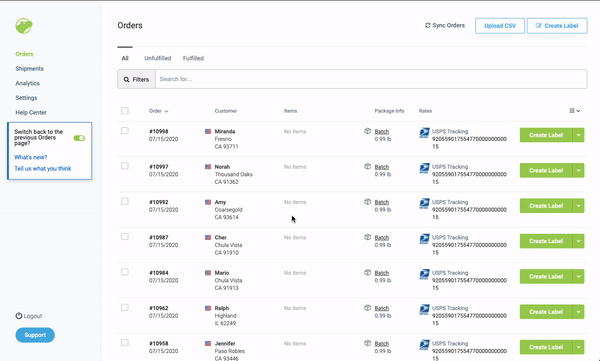Screen dimensions: 600x361
Task: Click the Shippo green logo
Action: click(x=24, y=26)
